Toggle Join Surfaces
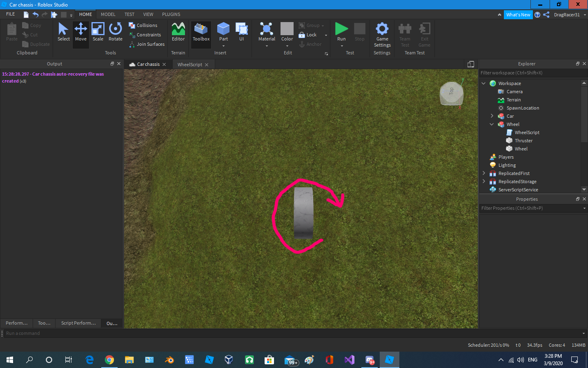Screen dimensions: 588x368 146,44
